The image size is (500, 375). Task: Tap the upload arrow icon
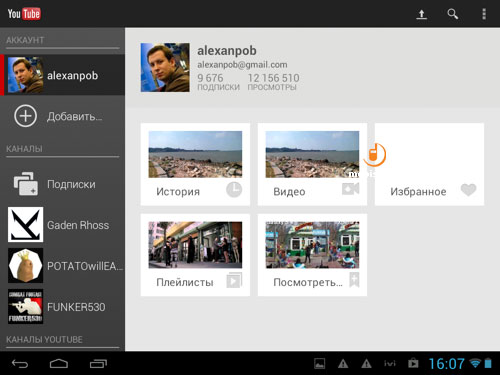(421, 14)
